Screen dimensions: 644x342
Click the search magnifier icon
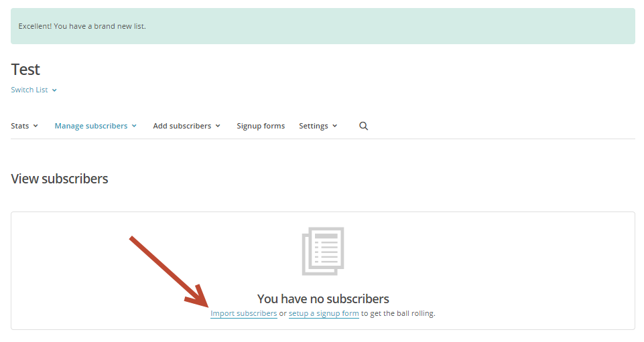[x=363, y=126]
